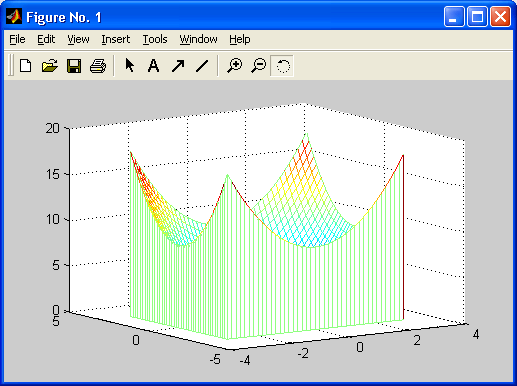This screenshot has width=517, height=386.
Task: Open a file with the folder icon
Action: pyautogui.click(x=50, y=66)
